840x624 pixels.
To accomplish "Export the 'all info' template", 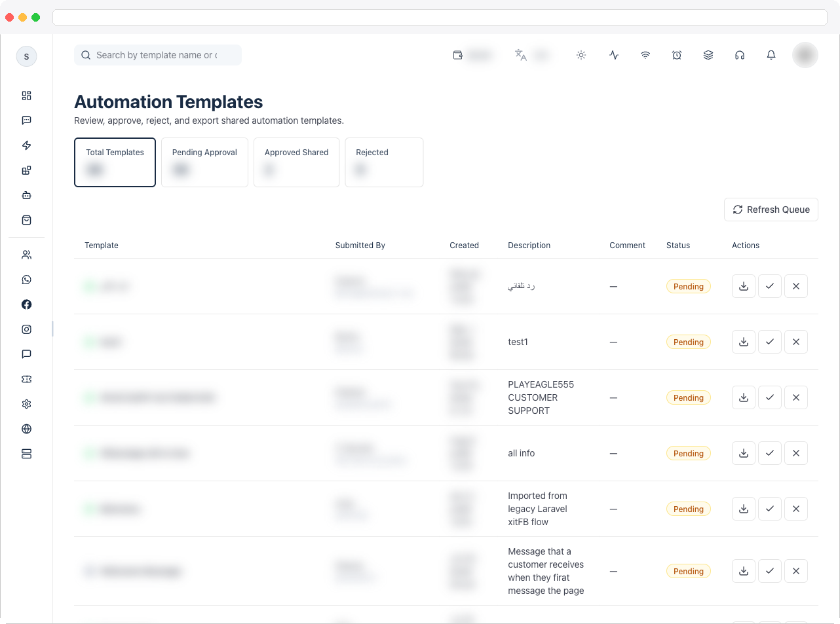I will pyautogui.click(x=744, y=453).
